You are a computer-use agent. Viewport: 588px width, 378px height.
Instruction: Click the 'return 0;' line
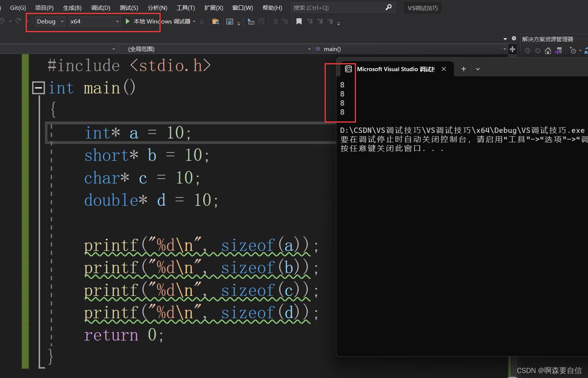(124, 335)
